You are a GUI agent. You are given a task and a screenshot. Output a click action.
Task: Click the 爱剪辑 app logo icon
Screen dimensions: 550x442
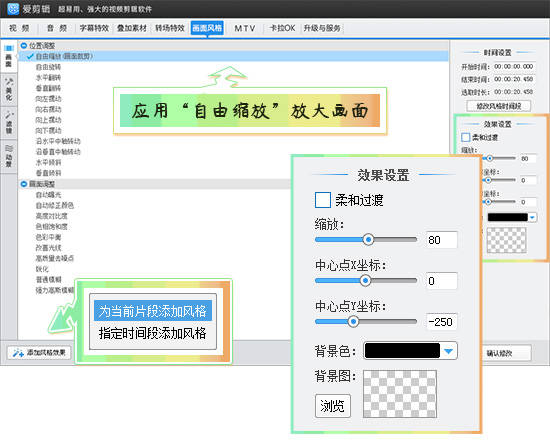click(13, 9)
